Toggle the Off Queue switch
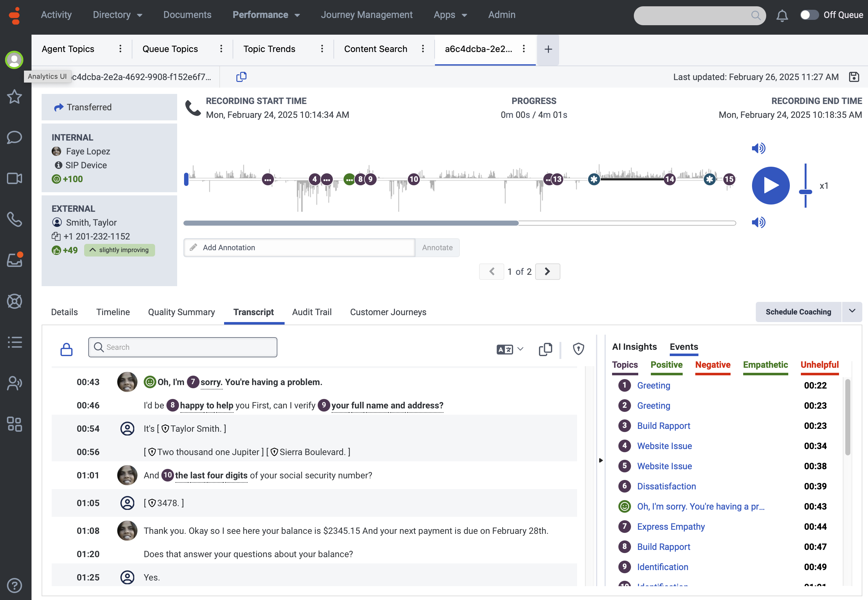Screen dimensions: 868x600 pos(809,15)
